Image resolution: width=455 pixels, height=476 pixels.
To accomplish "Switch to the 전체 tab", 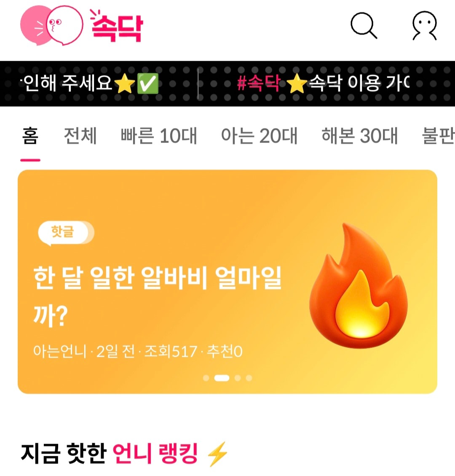I will [80, 136].
